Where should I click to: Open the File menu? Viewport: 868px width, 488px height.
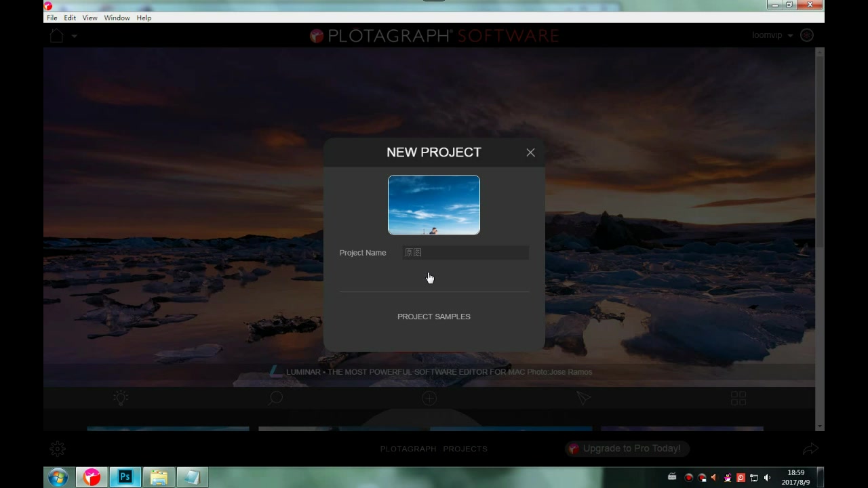coord(52,18)
